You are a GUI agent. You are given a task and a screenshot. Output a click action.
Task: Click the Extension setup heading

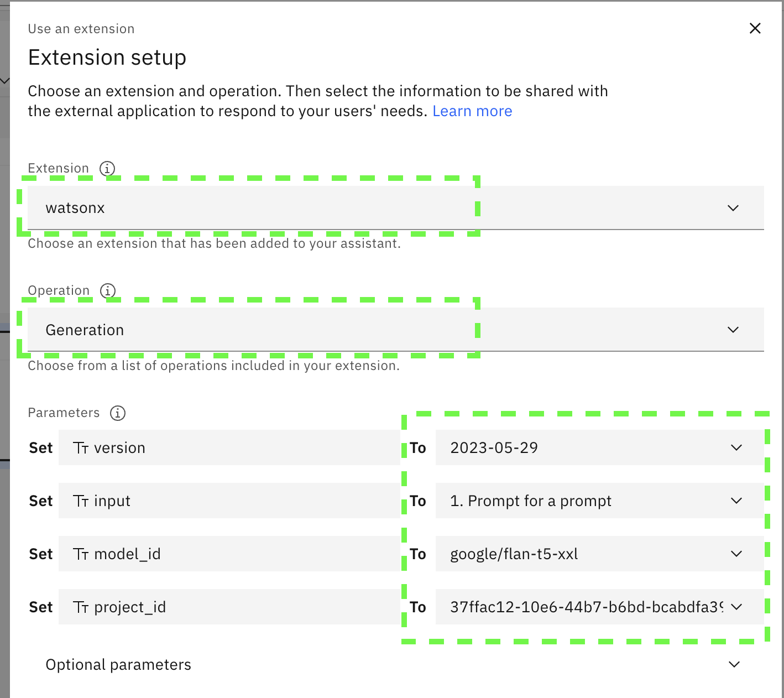click(107, 58)
